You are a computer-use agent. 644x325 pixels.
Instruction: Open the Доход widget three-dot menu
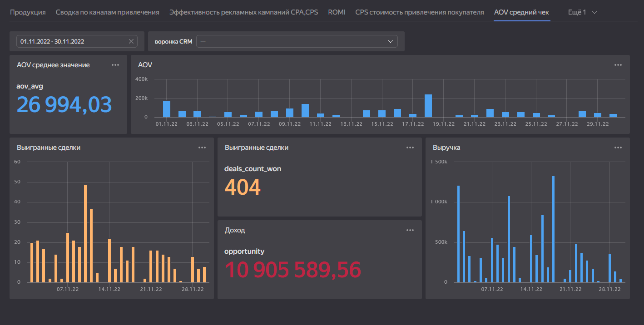(410, 230)
